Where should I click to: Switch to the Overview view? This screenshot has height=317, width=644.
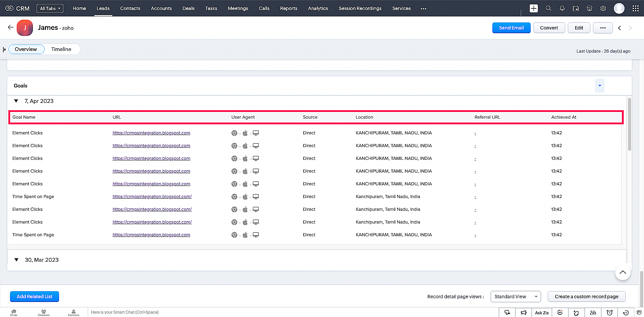[x=26, y=49]
